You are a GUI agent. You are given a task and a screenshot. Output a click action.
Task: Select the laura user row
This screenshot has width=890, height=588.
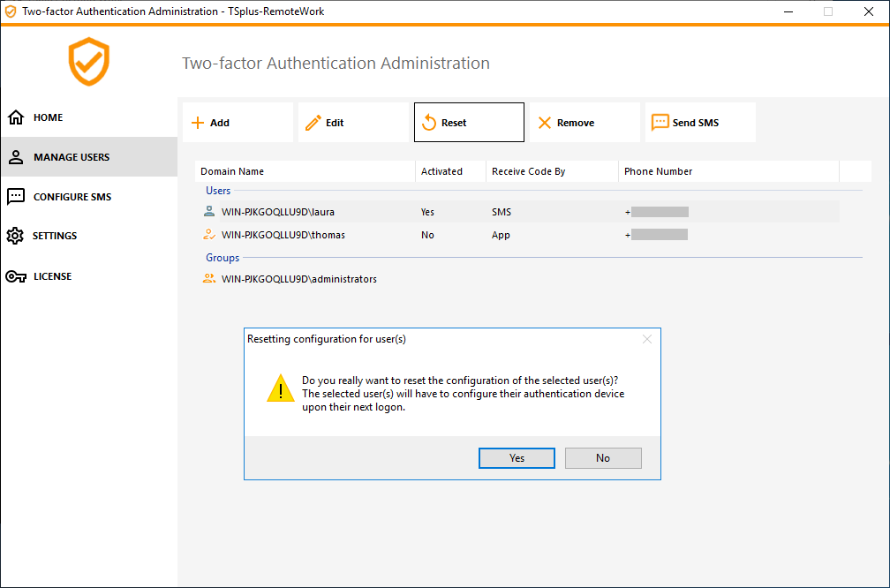point(277,212)
